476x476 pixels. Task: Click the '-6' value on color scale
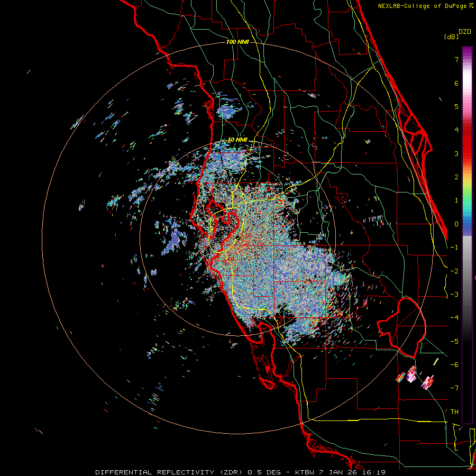click(x=454, y=365)
